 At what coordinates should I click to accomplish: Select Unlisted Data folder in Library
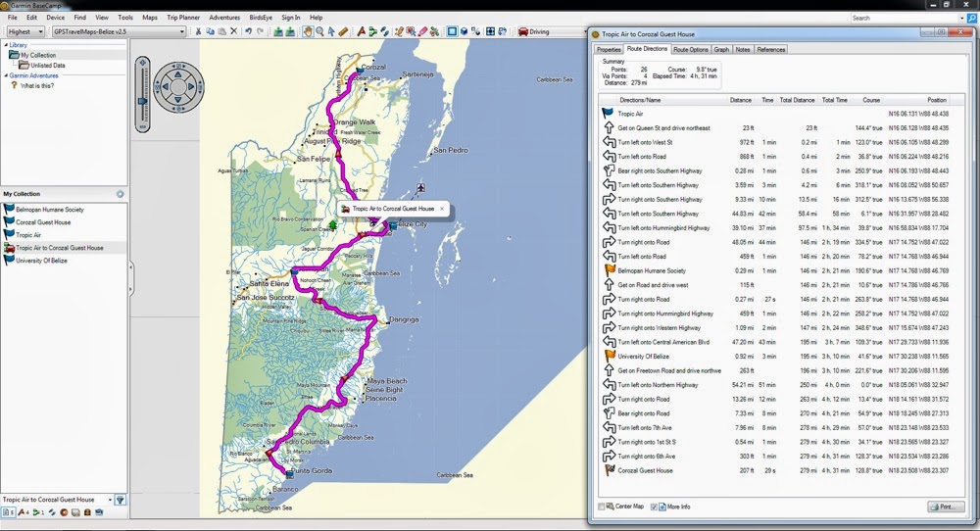tap(48, 65)
